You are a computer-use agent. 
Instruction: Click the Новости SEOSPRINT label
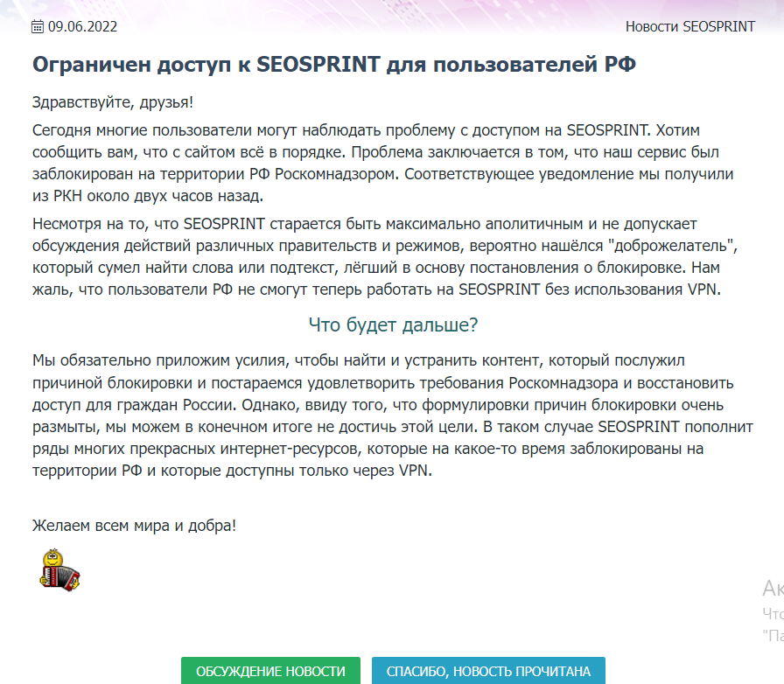click(x=689, y=26)
